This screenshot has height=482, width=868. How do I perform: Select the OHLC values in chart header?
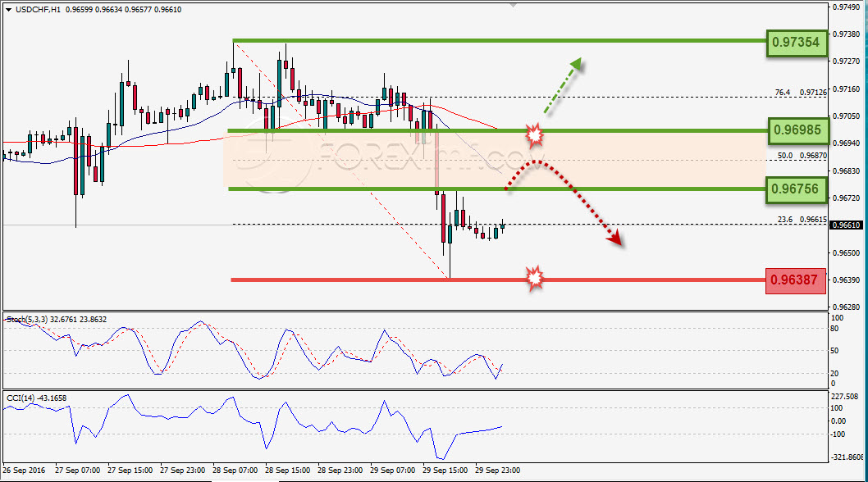click(123, 9)
